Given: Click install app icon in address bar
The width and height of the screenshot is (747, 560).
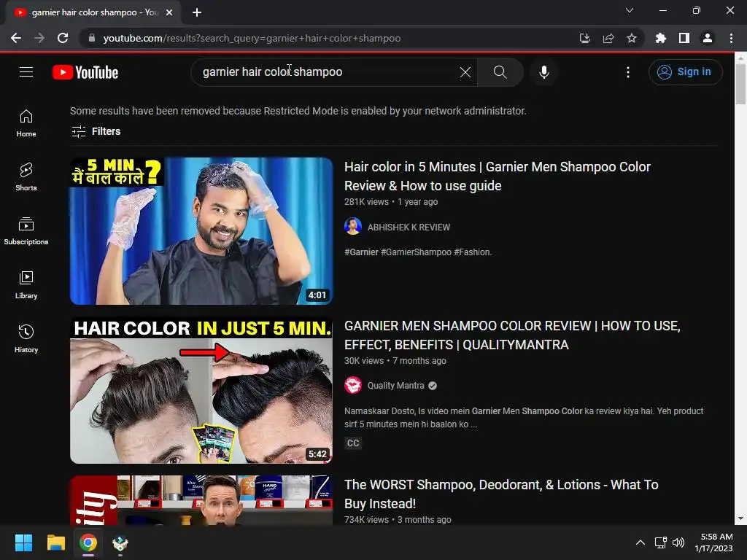Looking at the screenshot, I should click(584, 38).
